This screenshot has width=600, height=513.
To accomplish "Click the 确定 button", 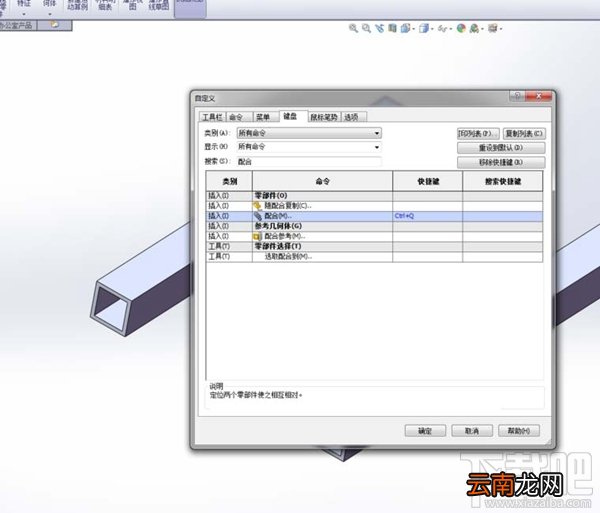I will click(x=425, y=431).
